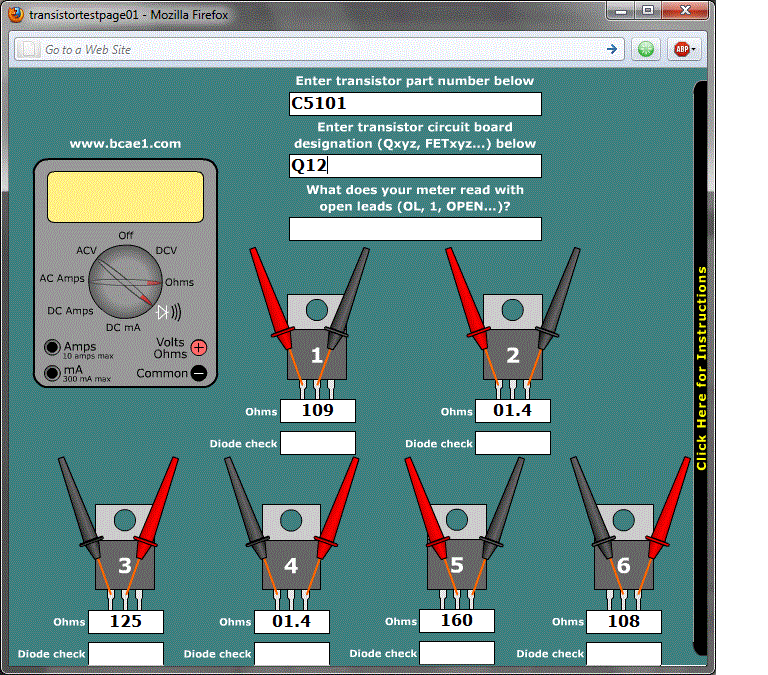Click the page icon in address bar
This screenshot has width=768, height=675.
(29, 49)
